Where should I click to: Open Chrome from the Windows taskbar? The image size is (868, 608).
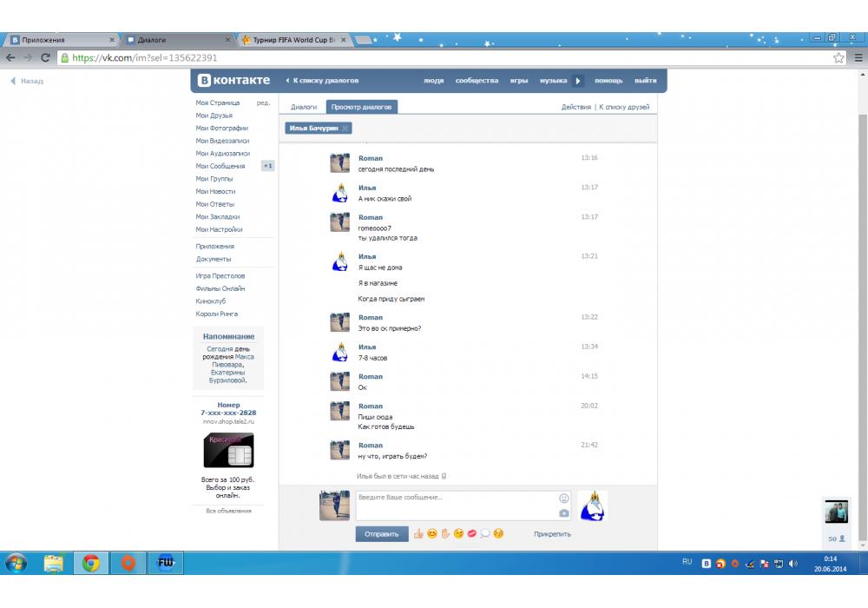(91, 564)
